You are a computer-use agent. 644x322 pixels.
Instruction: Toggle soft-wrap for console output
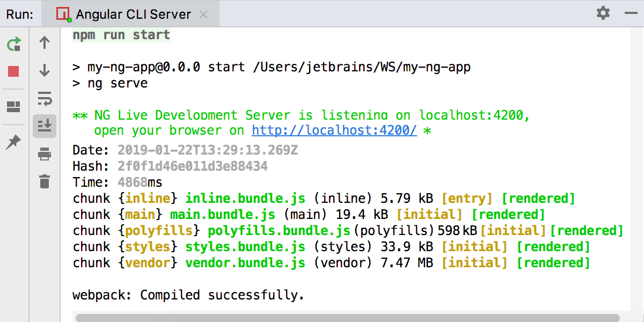(x=45, y=98)
